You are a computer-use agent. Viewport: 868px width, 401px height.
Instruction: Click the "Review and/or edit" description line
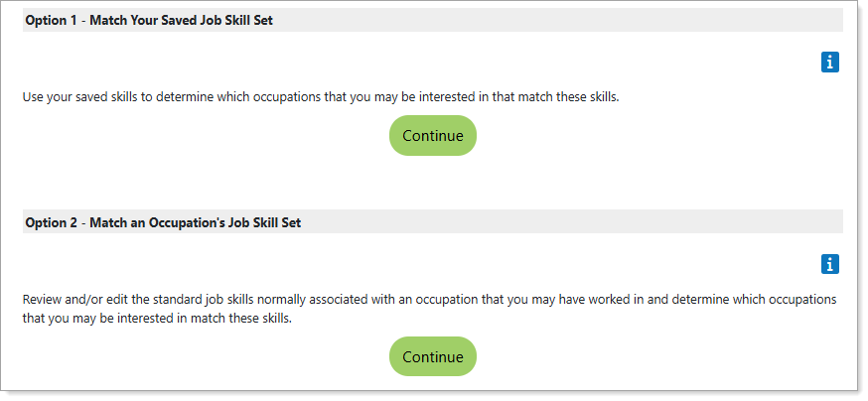tap(429, 299)
